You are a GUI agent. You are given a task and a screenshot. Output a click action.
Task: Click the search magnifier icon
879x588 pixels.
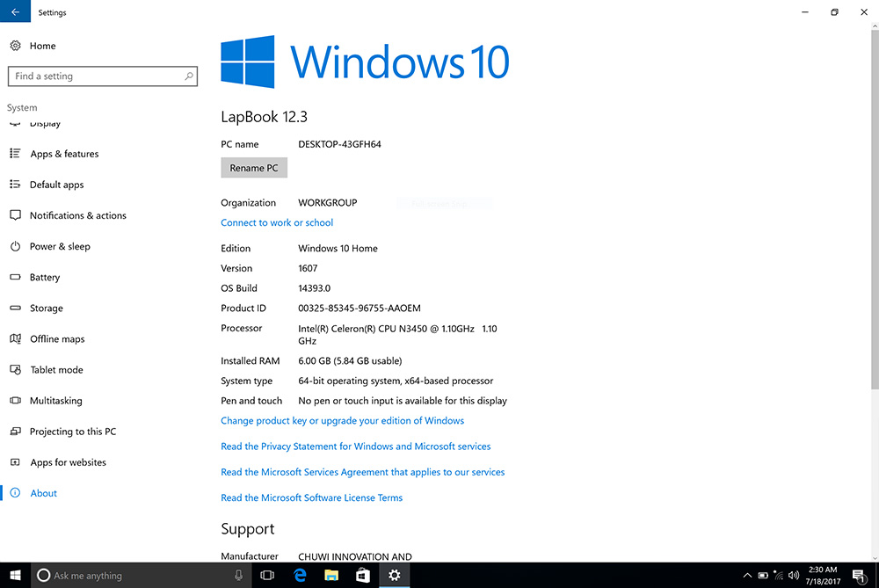189,76
